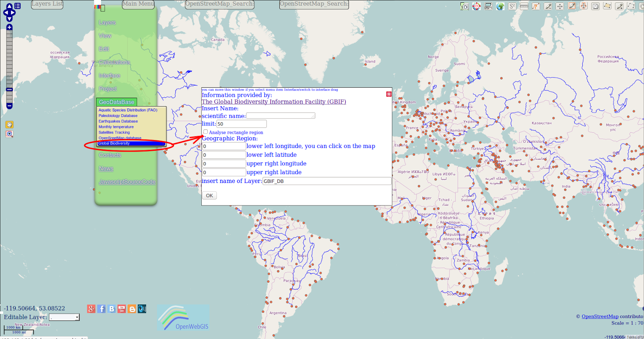Click the globe earth icon in toolbar
Image resolution: width=644 pixels, height=339 pixels.
(x=500, y=6)
